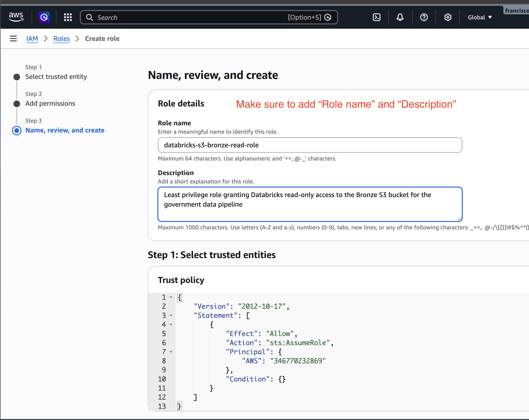The image size is (529, 420).
Task: Open the settings gear icon
Action: point(448,17)
